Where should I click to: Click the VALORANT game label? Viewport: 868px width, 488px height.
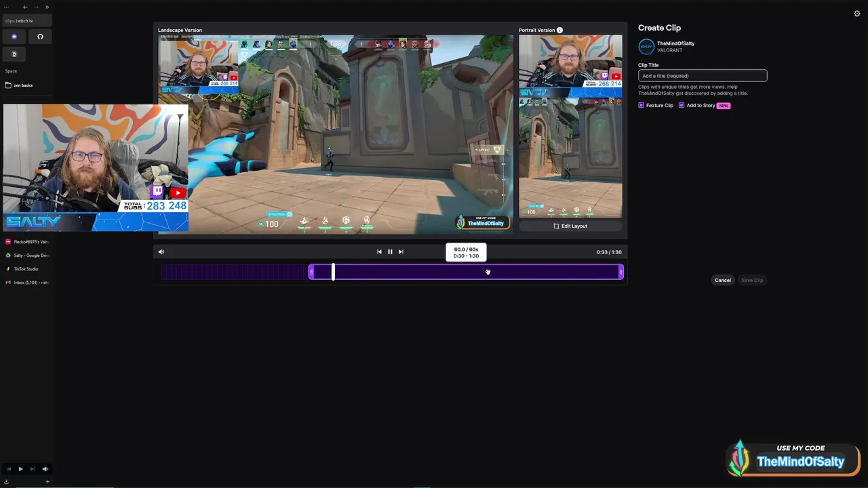[669, 50]
